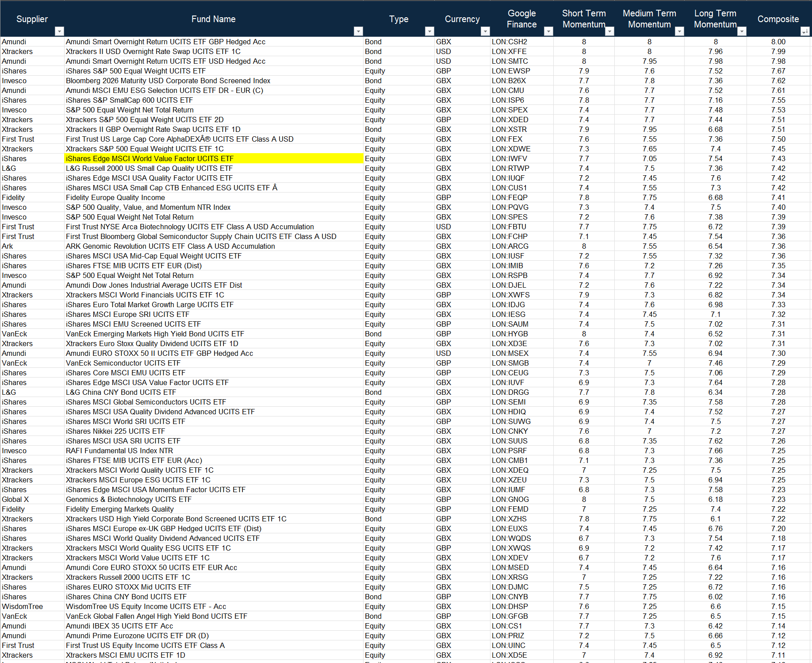
Task: Select the Genomics & Biotechnology UCITS ETF cell
Action: pos(214,499)
